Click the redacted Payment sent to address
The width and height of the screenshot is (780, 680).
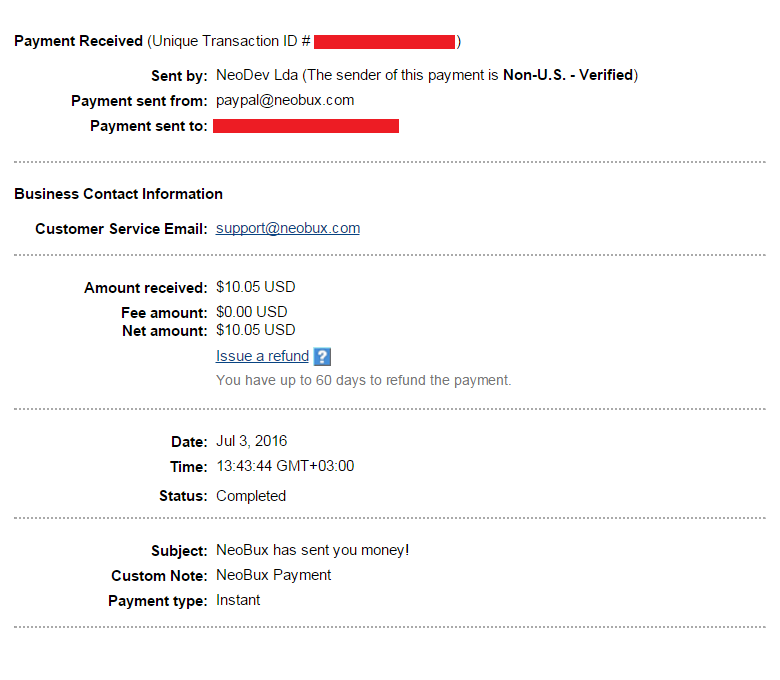306,126
